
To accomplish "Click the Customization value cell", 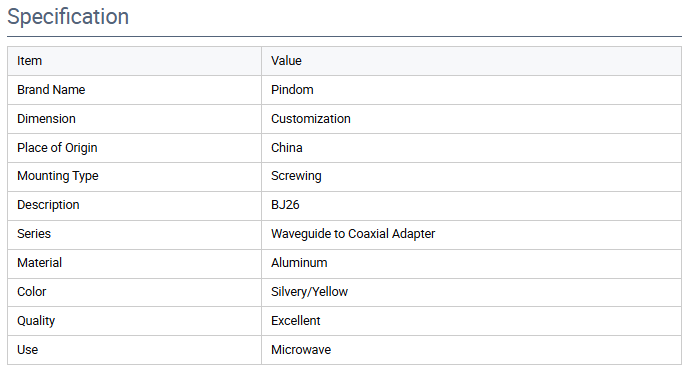I will 471,119.
